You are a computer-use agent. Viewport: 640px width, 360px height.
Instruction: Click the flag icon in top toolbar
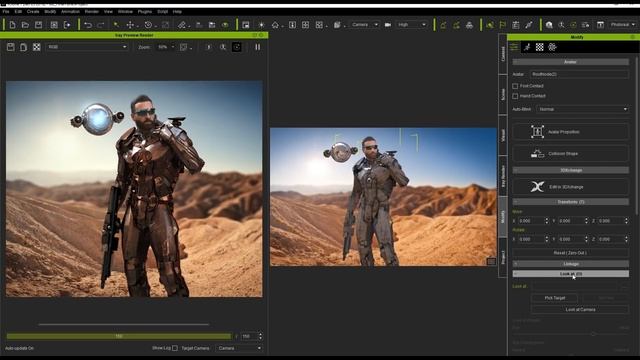tap(502, 25)
